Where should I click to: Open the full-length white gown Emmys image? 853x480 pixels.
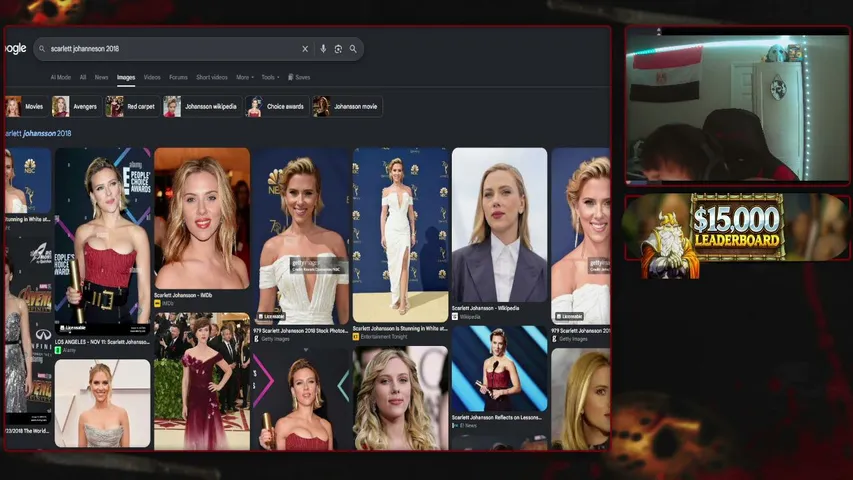click(x=400, y=235)
